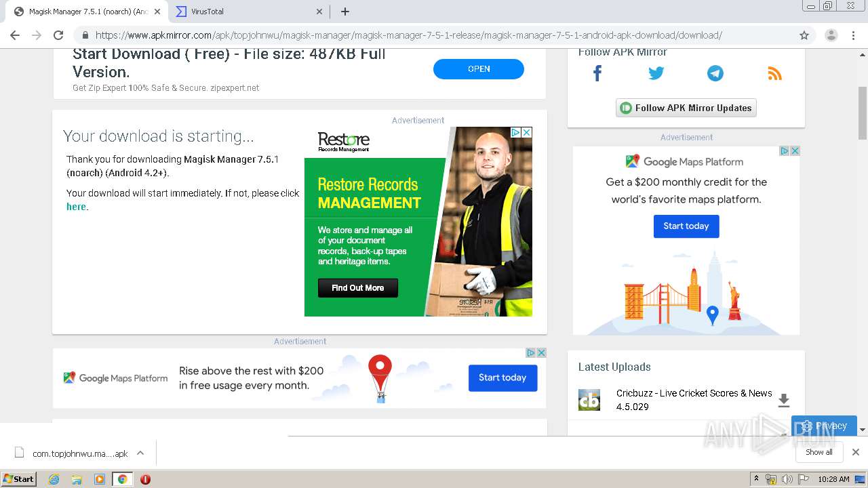Click Show all downloads
The width and height of the screenshot is (868, 488).
click(x=819, y=452)
